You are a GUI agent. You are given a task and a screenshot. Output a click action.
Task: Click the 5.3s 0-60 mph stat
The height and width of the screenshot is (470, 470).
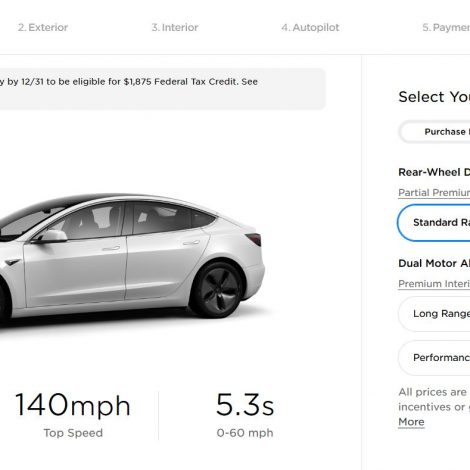(x=245, y=415)
